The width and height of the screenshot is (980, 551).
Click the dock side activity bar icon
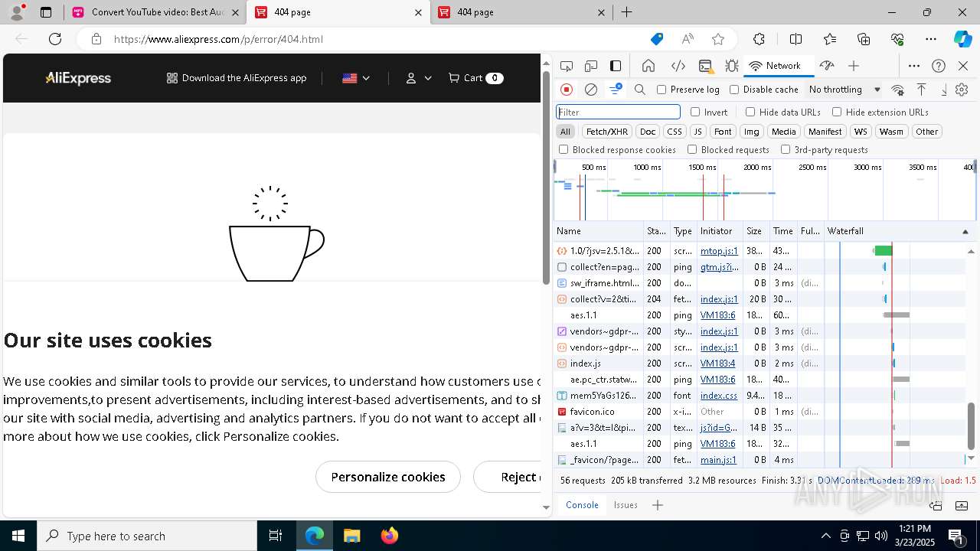(x=616, y=66)
